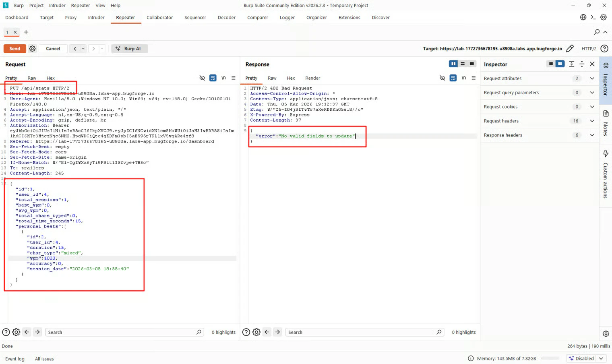Open Request search settings gear
This screenshot has width=612, height=364.
(x=16, y=332)
